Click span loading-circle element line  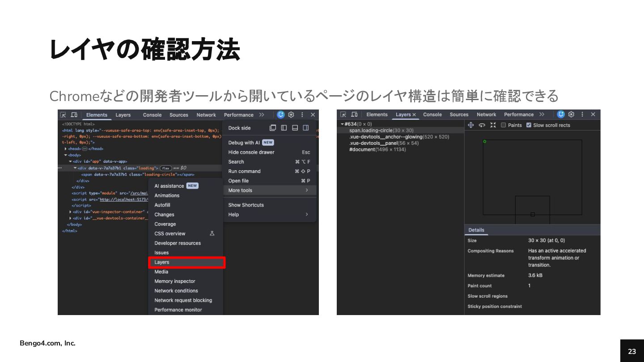(138, 175)
